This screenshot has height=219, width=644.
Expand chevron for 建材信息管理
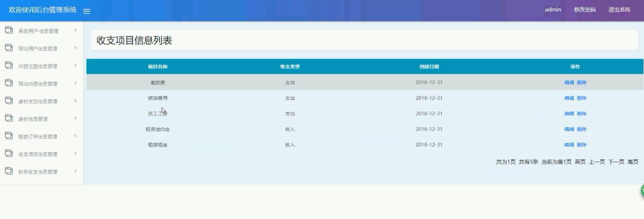[x=75, y=119]
